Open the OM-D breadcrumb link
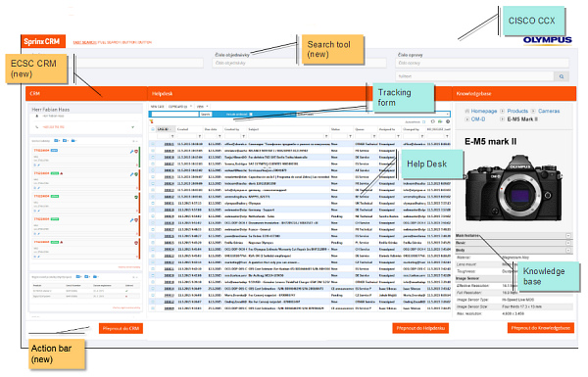The width and height of the screenshot is (588, 377). 478,119
